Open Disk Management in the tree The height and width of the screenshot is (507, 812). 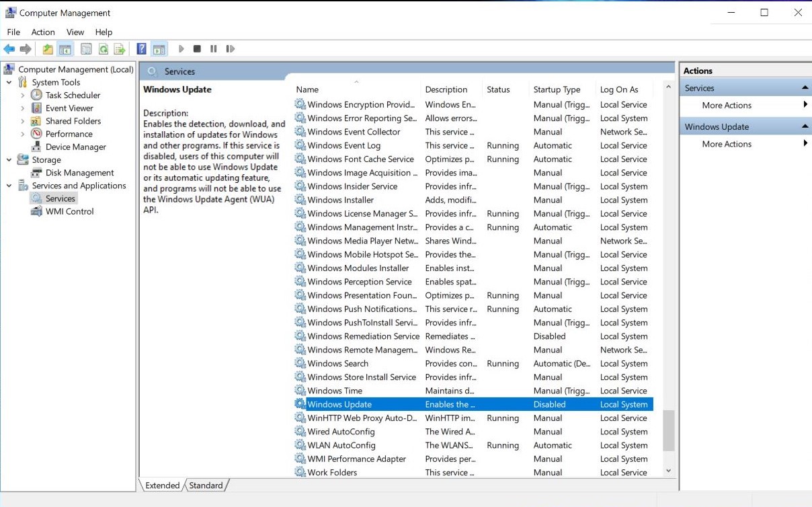point(79,173)
